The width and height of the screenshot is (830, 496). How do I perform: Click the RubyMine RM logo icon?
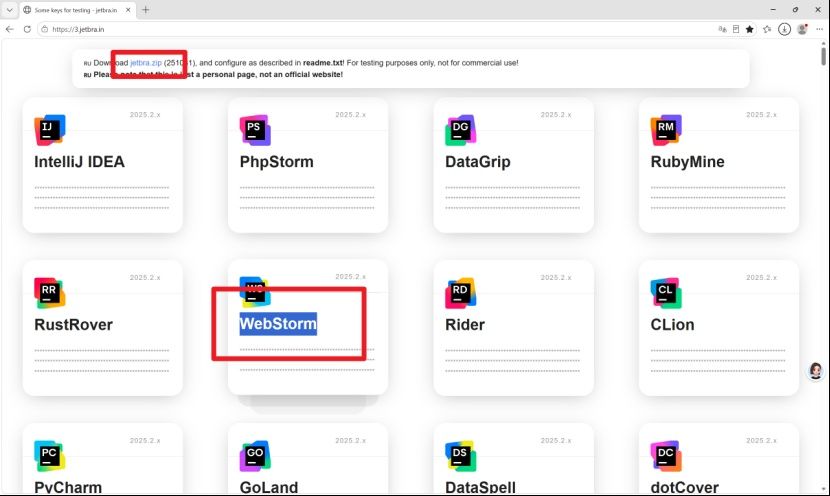coord(666,130)
